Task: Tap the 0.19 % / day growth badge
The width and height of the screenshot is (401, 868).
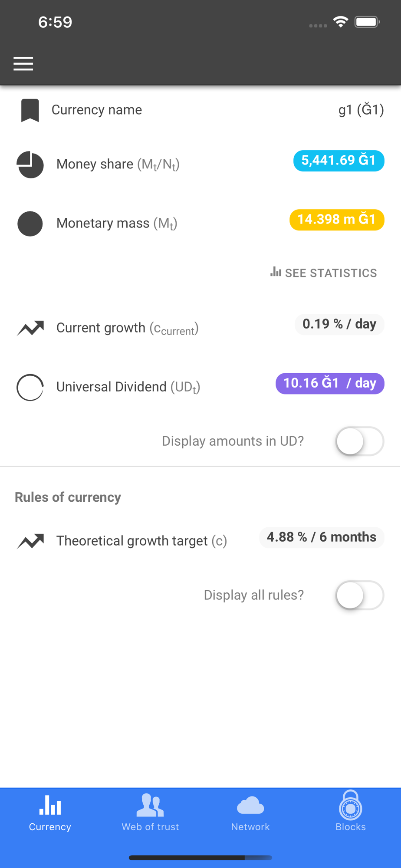Action: (339, 324)
